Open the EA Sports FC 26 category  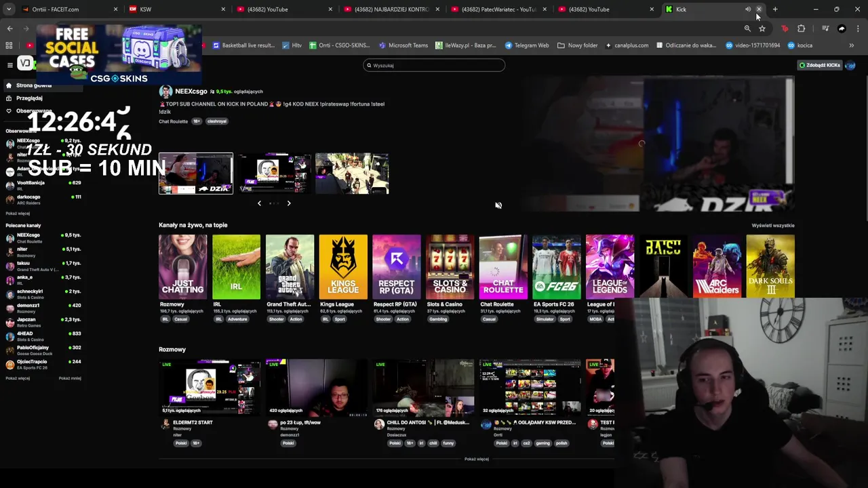tap(557, 267)
